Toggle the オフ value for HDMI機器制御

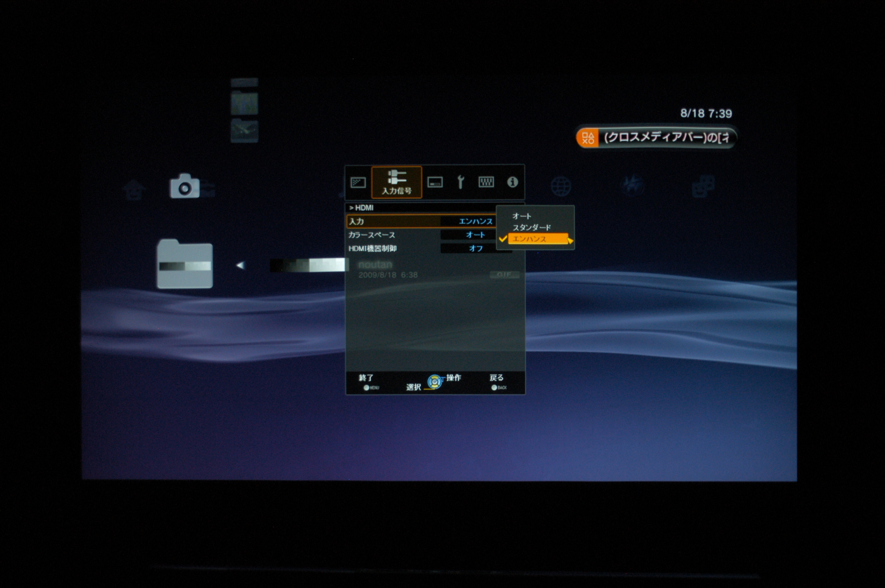click(476, 248)
